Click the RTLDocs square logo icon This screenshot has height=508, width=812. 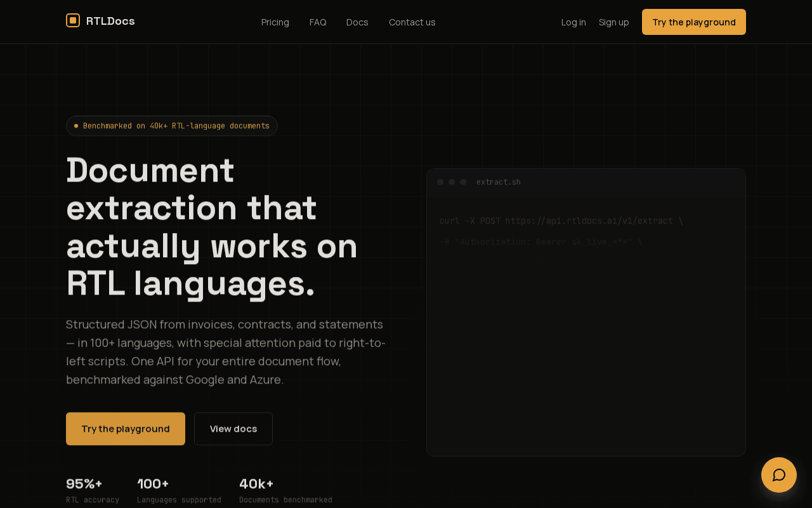[x=73, y=21]
